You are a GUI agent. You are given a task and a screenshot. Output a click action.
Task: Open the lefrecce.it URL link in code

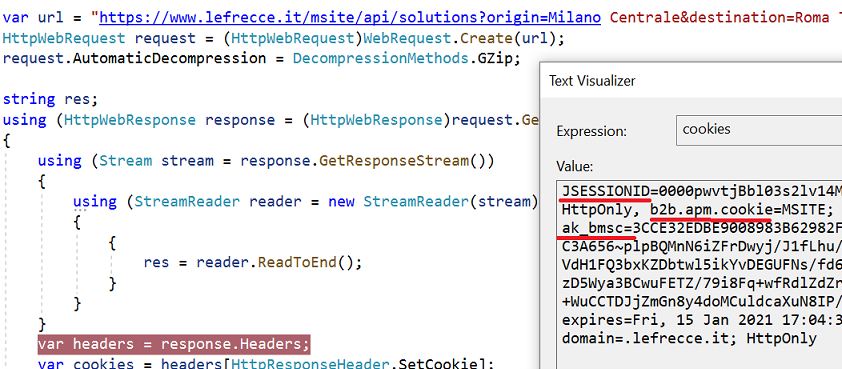350,18
